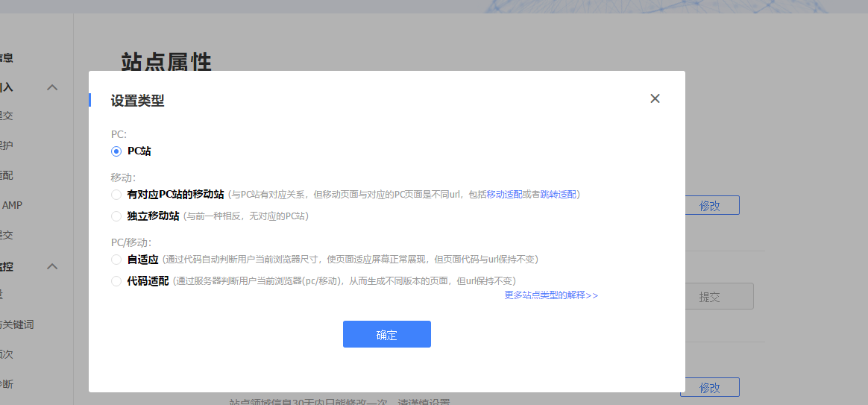The width and height of the screenshot is (868, 405).
Task: Close the 设置类型 dialog with the X
Action: pyautogui.click(x=655, y=98)
